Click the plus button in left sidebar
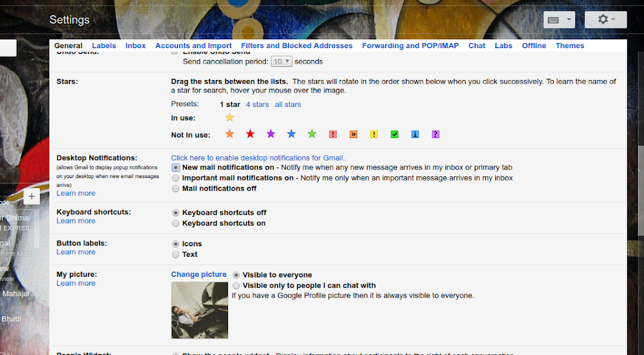644x355 pixels. [32, 196]
